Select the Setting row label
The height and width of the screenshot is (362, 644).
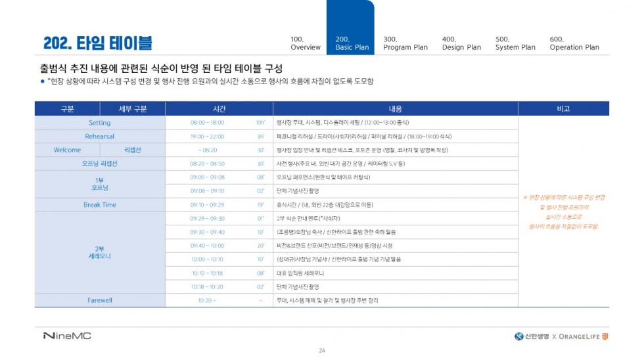point(100,123)
